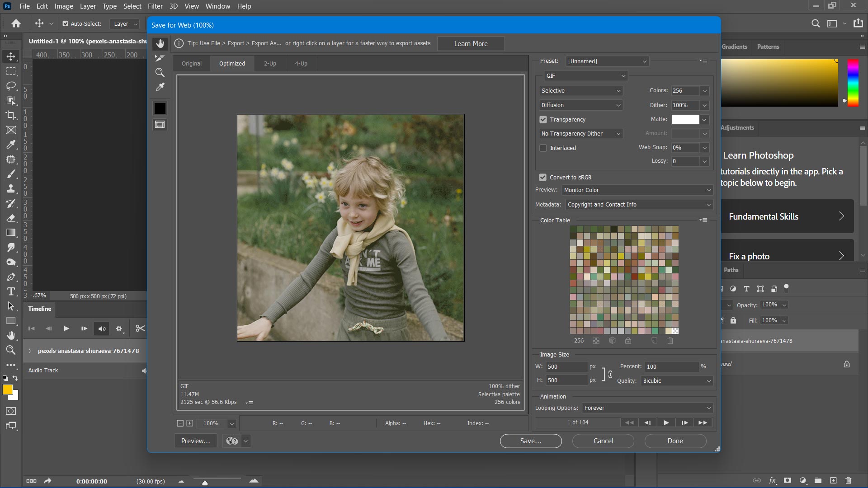
Task: Select the Brush tool
Action: pyautogui.click(x=11, y=174)
